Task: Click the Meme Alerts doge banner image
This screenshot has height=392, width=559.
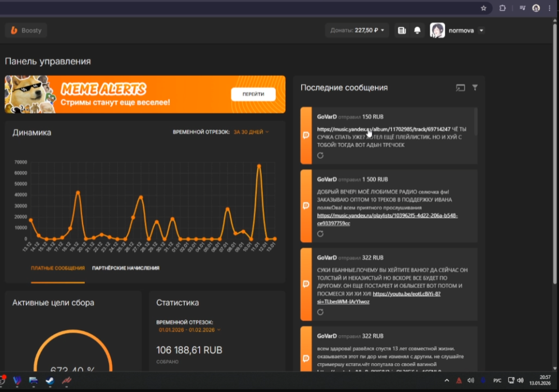Action: coord(30,94)
